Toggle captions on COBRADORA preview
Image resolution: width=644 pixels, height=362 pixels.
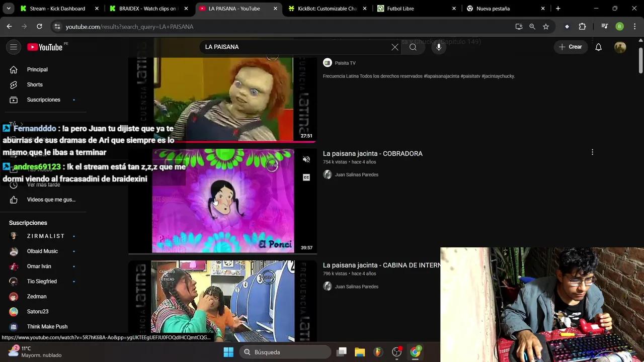coord(306,177)
